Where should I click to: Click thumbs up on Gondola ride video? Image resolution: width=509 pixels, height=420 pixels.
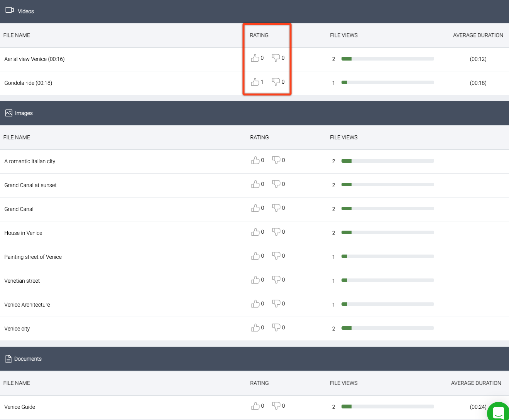[255, 82]
